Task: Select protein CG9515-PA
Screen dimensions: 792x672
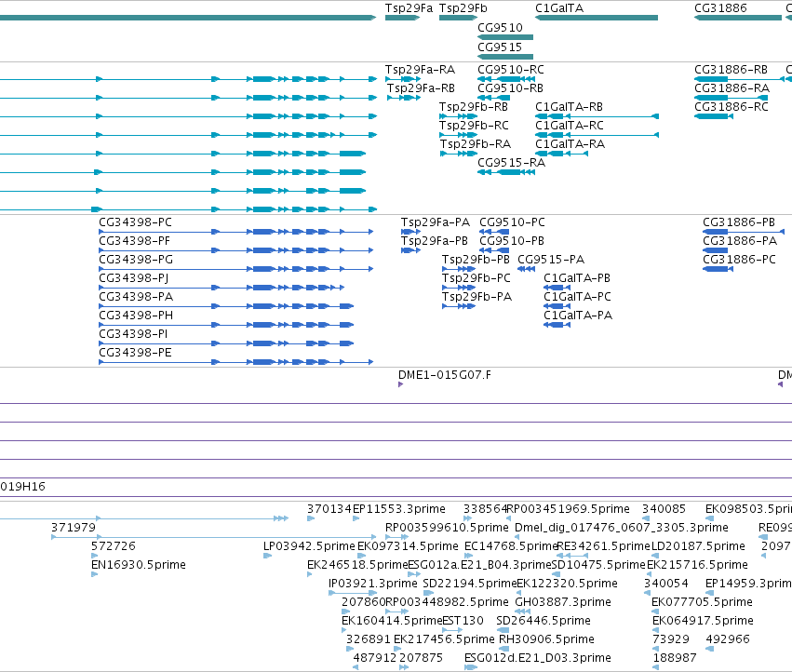Action: tap(551, 261)
